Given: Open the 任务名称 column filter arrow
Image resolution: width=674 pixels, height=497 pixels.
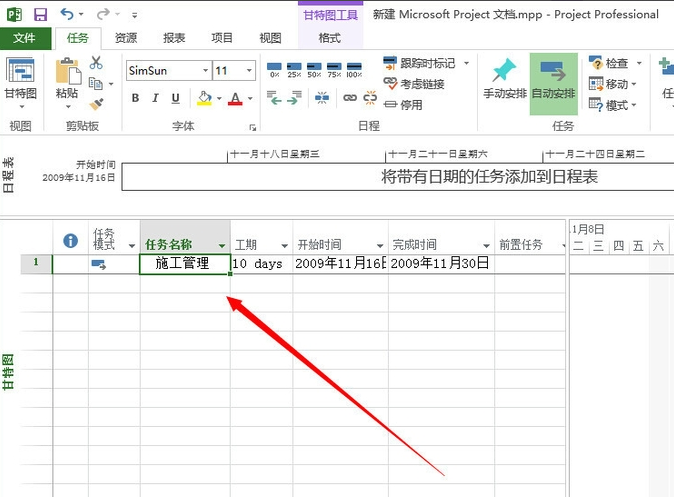Looking at the screenshot, I should pyautogui.click(x=222, y=245).
